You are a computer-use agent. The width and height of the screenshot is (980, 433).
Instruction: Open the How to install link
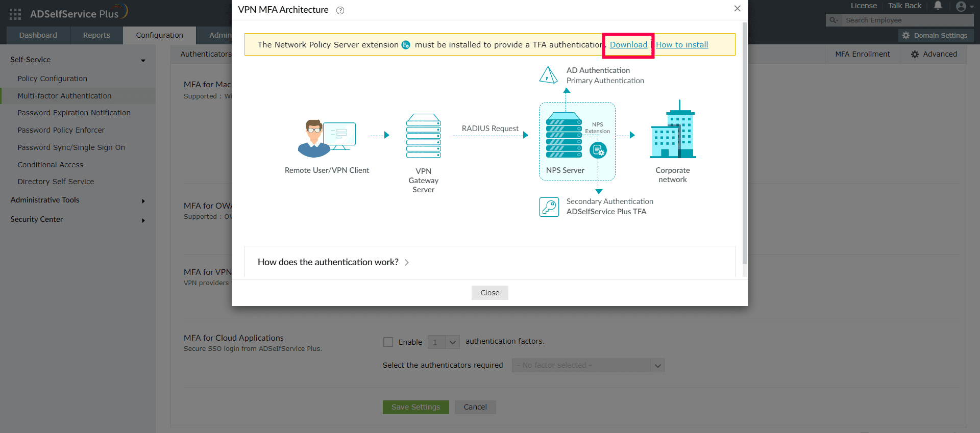coord(682,45)
